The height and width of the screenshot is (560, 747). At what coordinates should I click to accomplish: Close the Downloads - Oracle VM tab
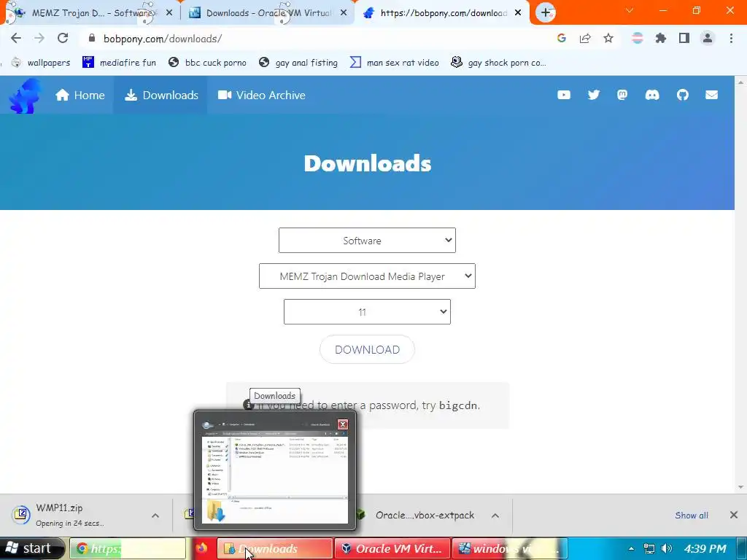[x=344, y=13]
